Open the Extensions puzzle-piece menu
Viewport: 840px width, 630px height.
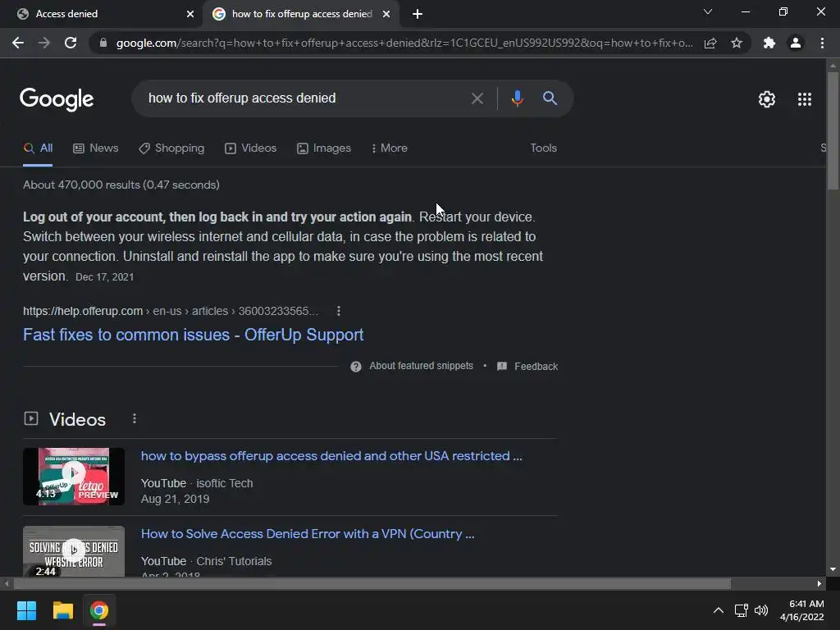coord(769,43)
